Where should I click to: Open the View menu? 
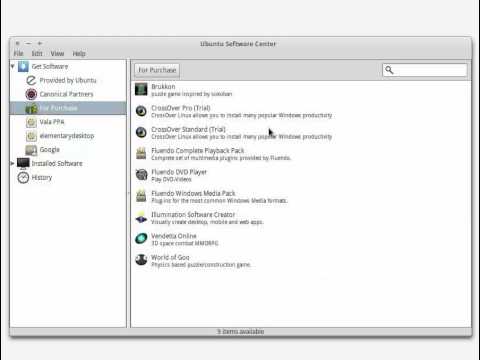(x=57, y=54)
